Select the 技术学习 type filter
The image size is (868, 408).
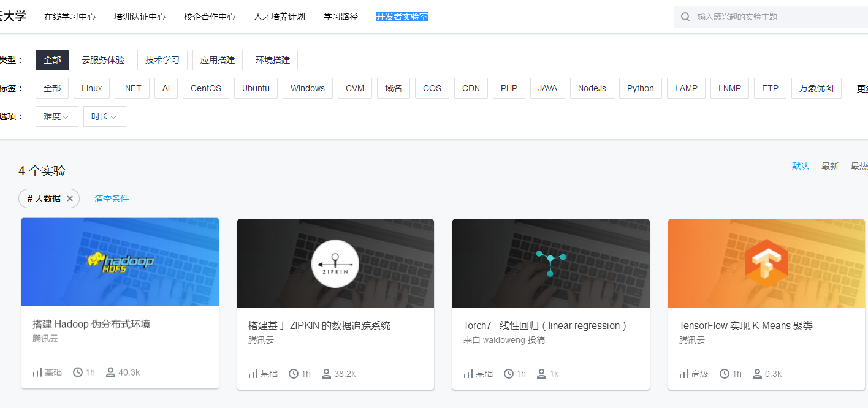click(162, 60)
